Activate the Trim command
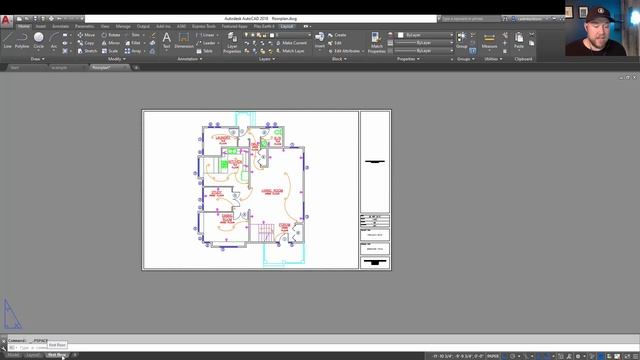Viewport: 640px width, 360px height. [x=133, y=35]
